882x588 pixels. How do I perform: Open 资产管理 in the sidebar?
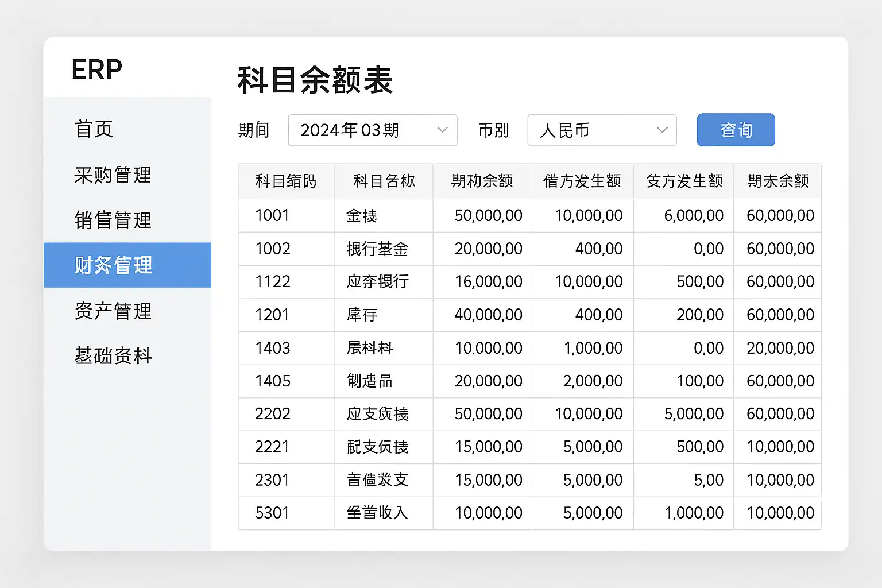tap(113, 311)
